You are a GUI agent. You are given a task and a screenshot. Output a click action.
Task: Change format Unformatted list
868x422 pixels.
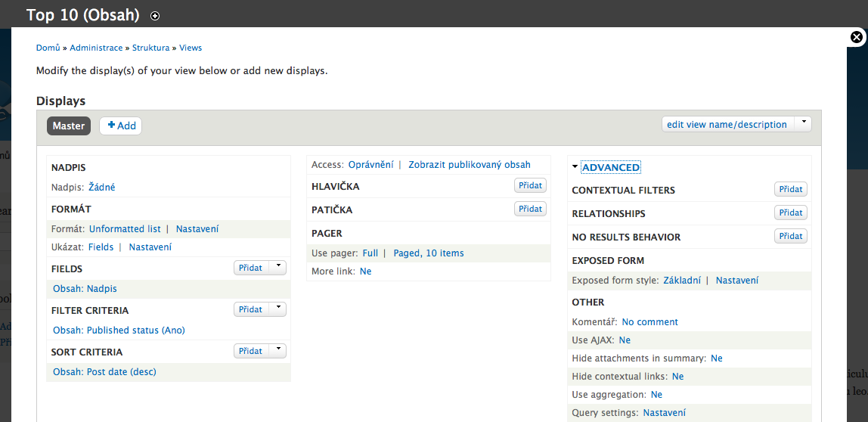[x=125, y=228]
